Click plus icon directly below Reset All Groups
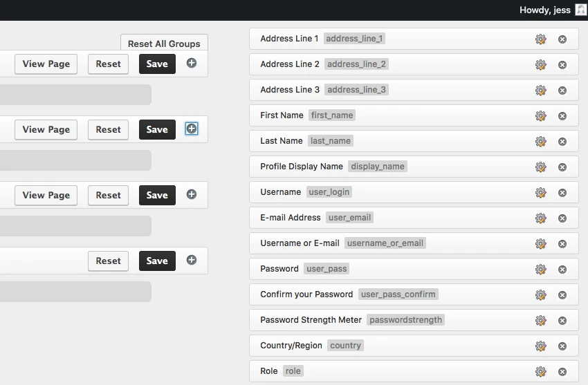588x385 pixels. pos(191,63)
